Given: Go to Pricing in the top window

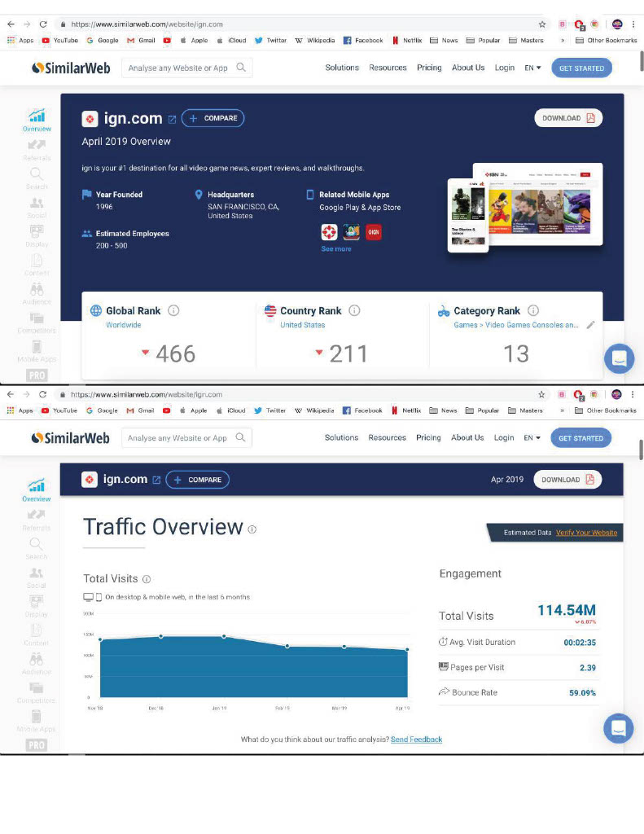Looking at the screenshot, I should (429, 68).
